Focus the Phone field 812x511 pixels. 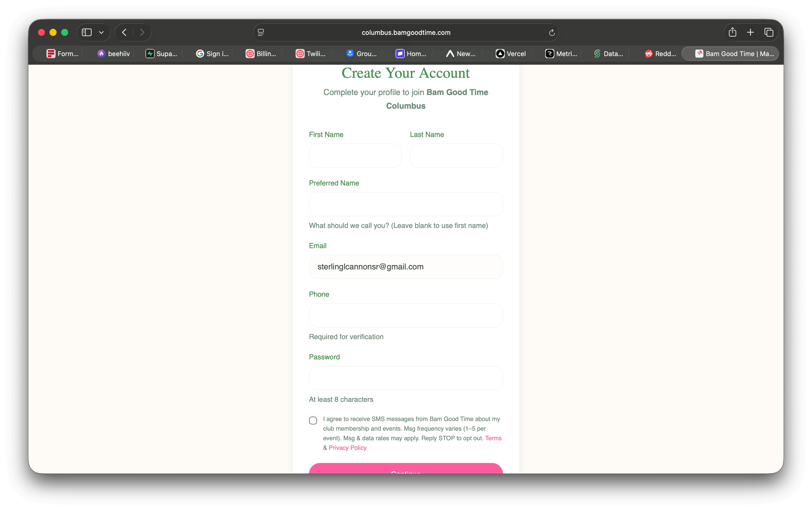point(406,315)
